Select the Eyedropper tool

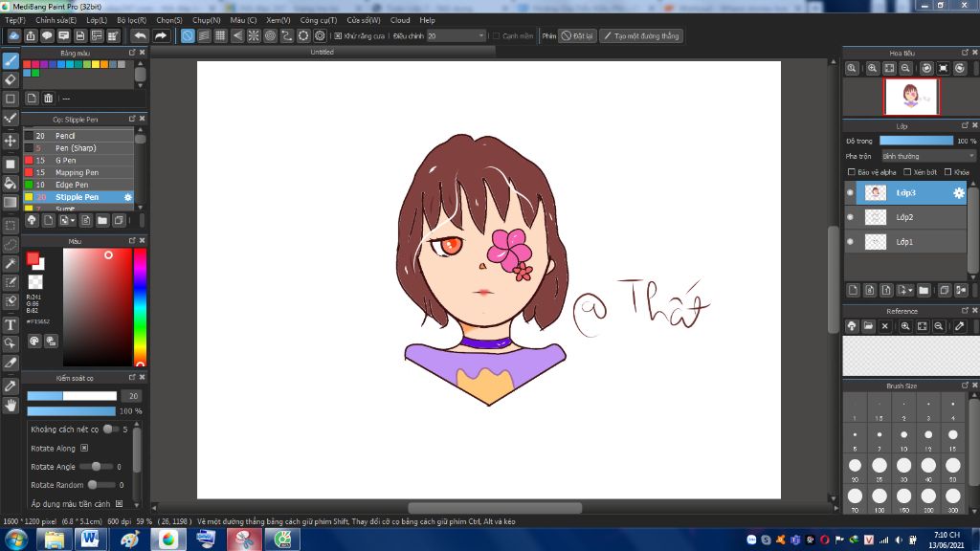[x=11, y=386]
